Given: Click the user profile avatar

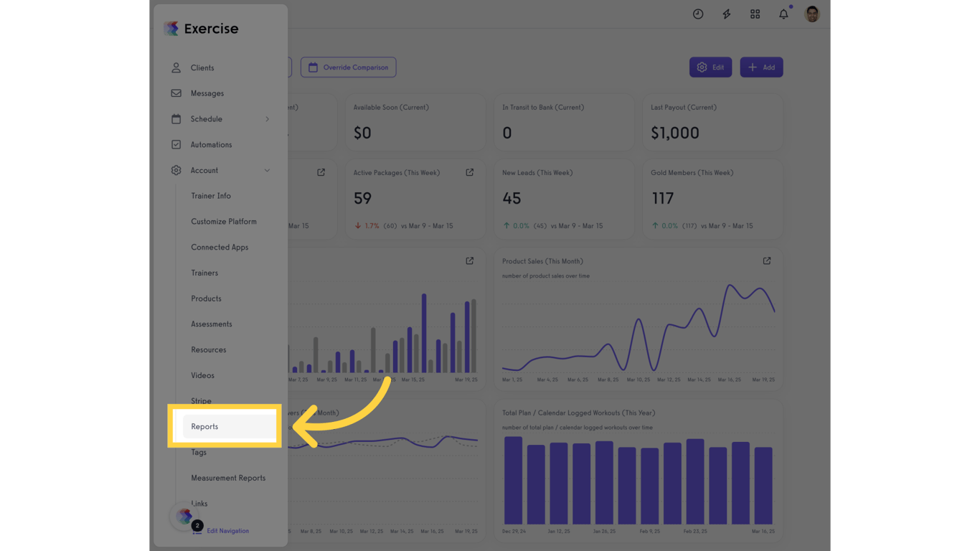Looking at the screenshot, I should tap(812, 14).
